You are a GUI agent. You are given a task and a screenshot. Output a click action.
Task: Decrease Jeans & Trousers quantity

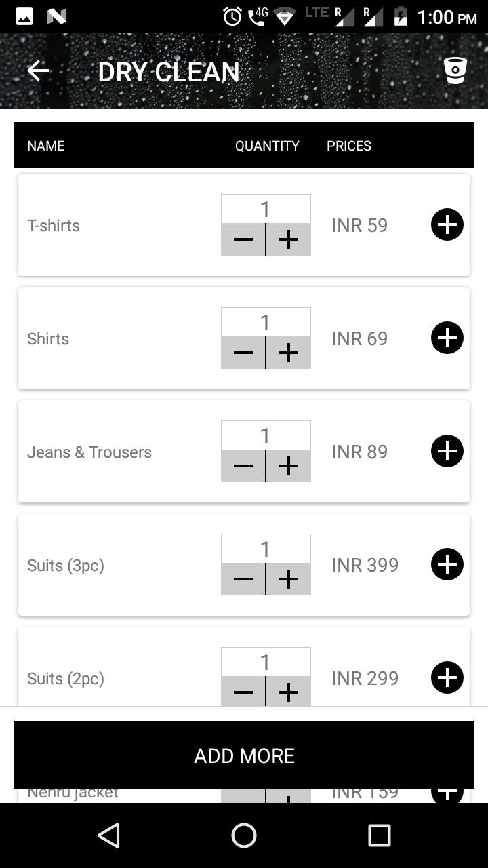(243, 466)
